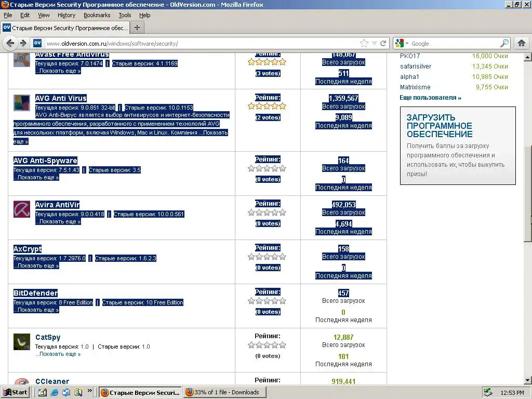Screen dimensions: 532x399
Task: Launch Internet Explorer from quick launch
Action: click(x=54, y=393)
